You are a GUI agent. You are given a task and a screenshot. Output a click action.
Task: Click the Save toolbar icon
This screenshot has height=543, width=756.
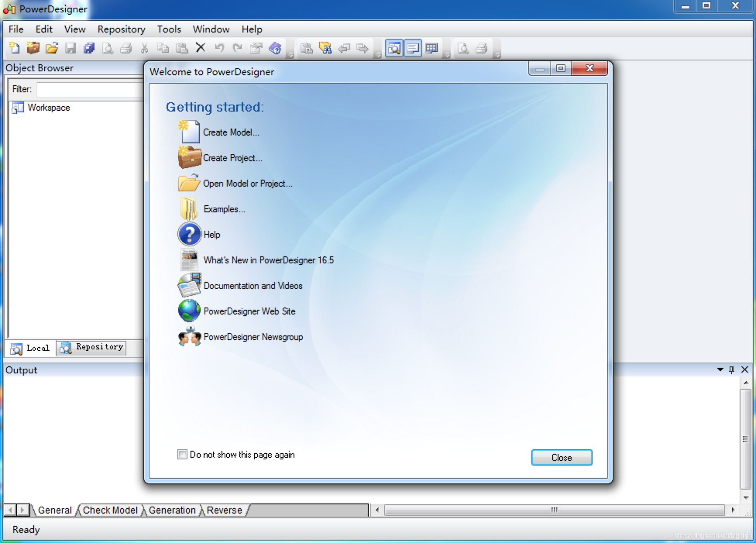[70, 48]
